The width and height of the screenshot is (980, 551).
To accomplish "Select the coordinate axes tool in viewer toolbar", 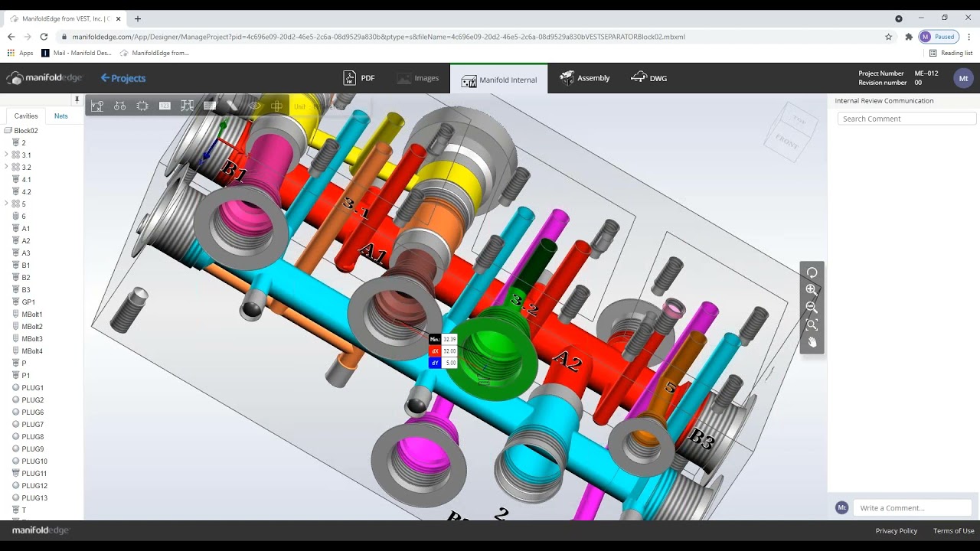I will tap(97, 106).
